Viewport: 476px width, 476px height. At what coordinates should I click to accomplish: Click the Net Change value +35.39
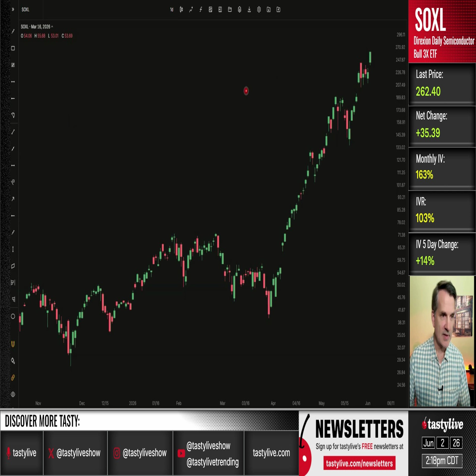tap(428, 133)
